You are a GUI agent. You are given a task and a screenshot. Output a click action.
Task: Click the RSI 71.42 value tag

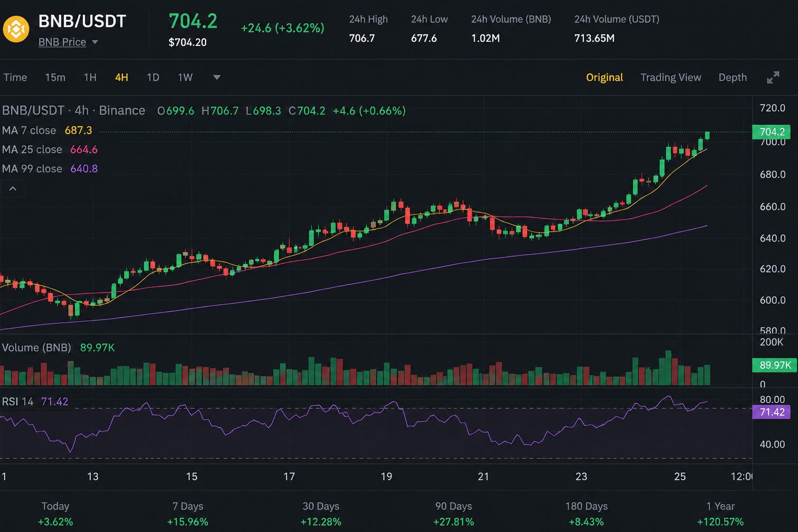coord(772,412)
